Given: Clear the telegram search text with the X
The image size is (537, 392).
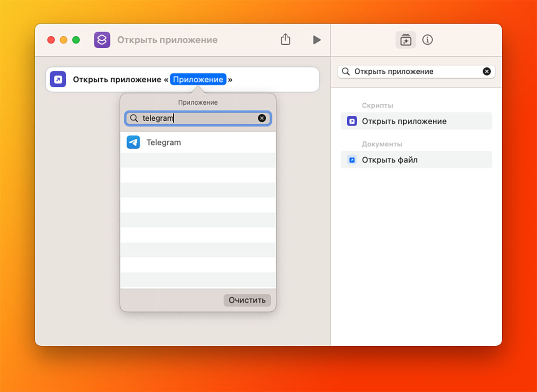Looking at the screenshot, I should 262,118.
